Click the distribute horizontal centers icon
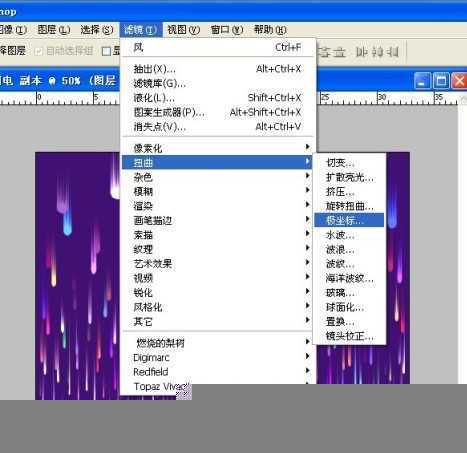 click(377, 52)
